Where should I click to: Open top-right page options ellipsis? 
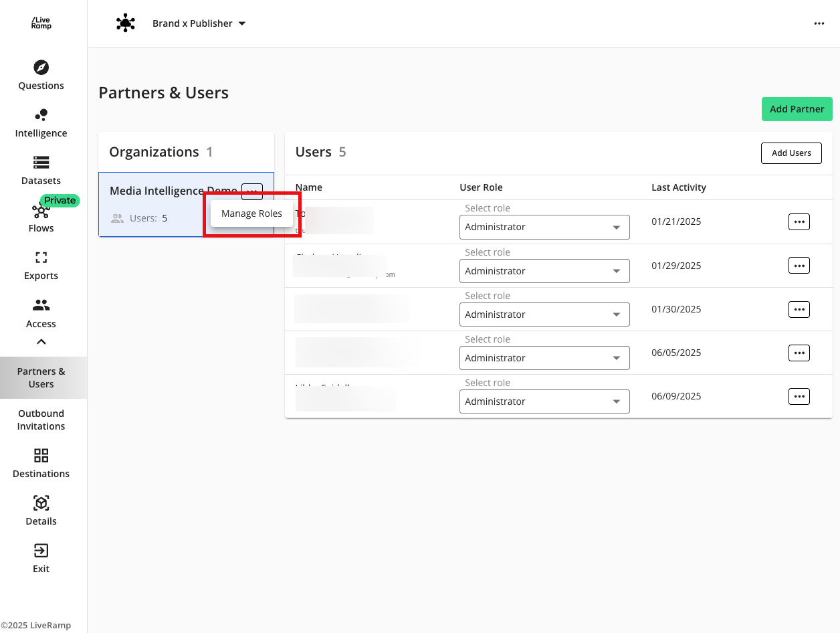tap(819, 23)
